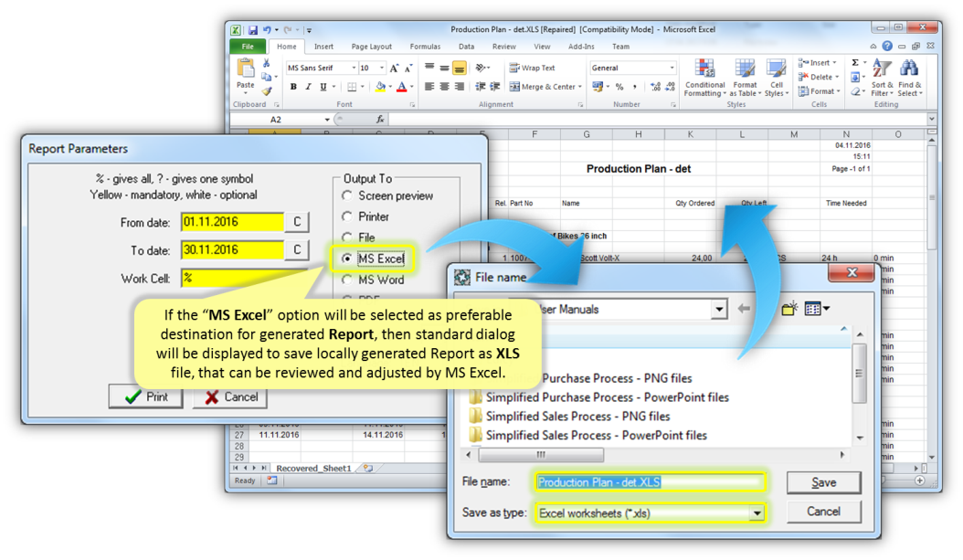Viewport: 963px width, 560px height.
Task: Click the C button beside From date
Action: [297, 222]
